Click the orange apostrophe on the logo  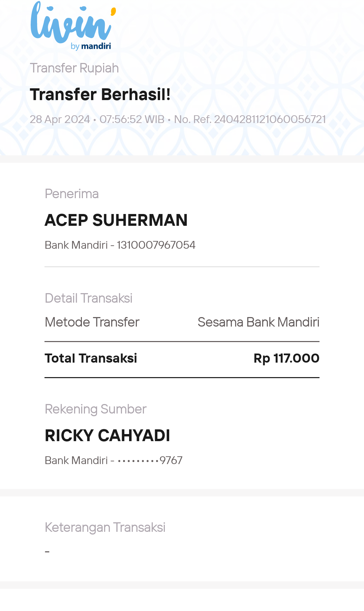pos(113,12)
